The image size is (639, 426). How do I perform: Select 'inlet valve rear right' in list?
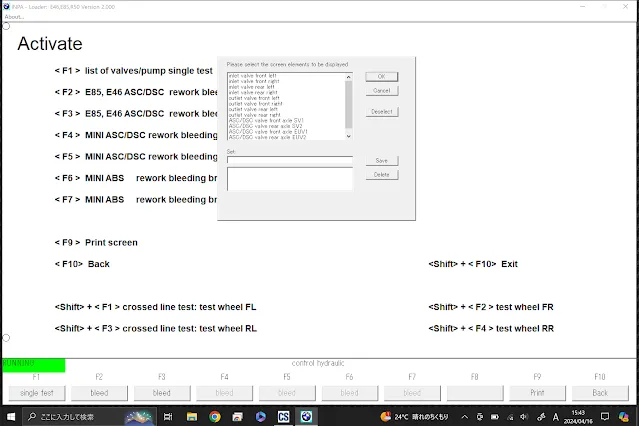253,93
